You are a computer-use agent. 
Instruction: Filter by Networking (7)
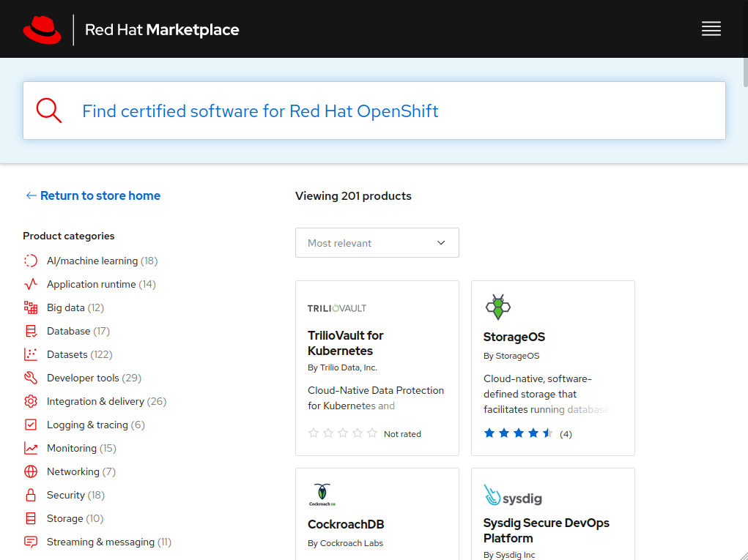pyautogui.click(x=81, y=471)
